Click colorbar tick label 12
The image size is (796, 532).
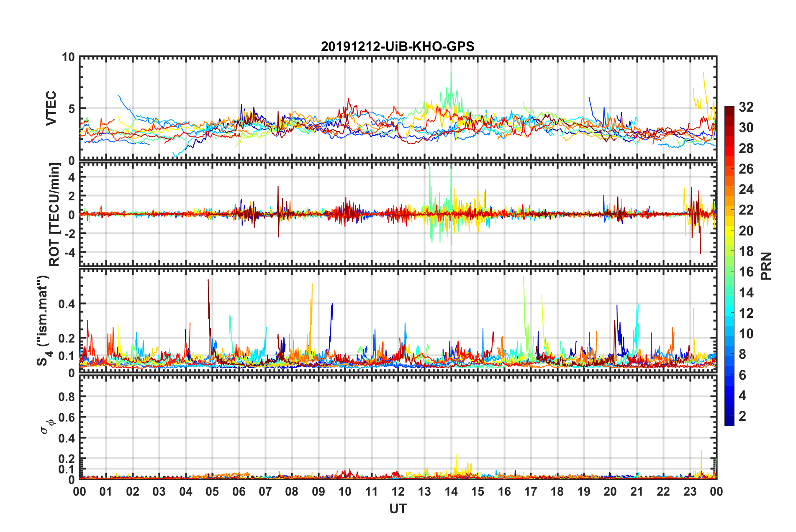pyautogui.click(x=746, y=313)
